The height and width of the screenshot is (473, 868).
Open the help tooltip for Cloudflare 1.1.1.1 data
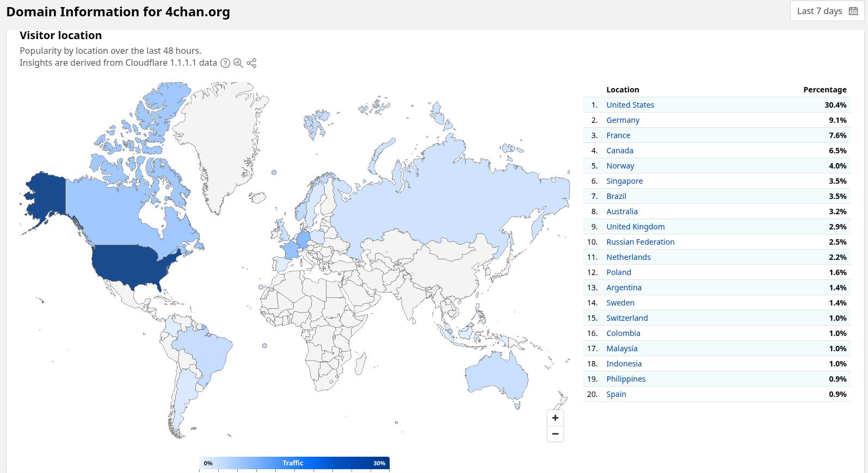(x=225, y=63)
